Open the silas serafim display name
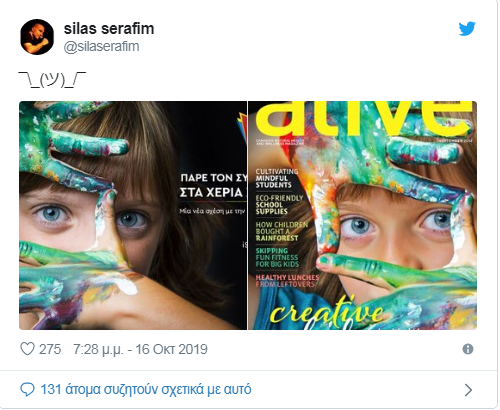 [x=109, y=29]
